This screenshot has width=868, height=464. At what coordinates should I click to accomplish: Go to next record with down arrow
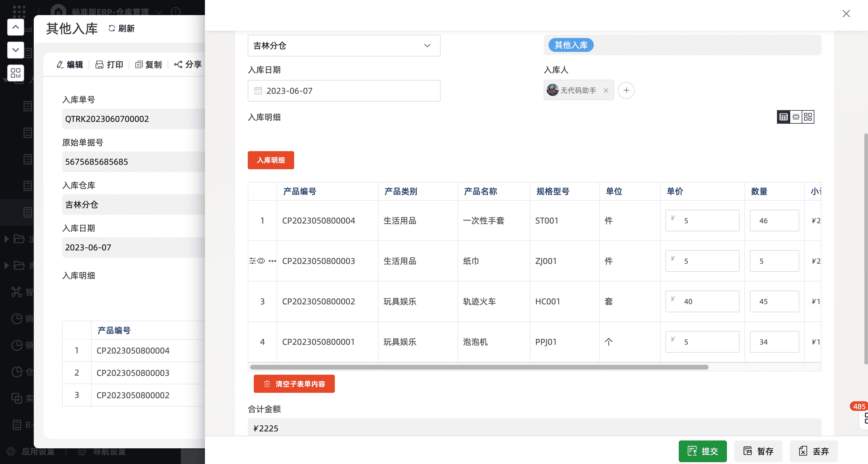[15, 50]
